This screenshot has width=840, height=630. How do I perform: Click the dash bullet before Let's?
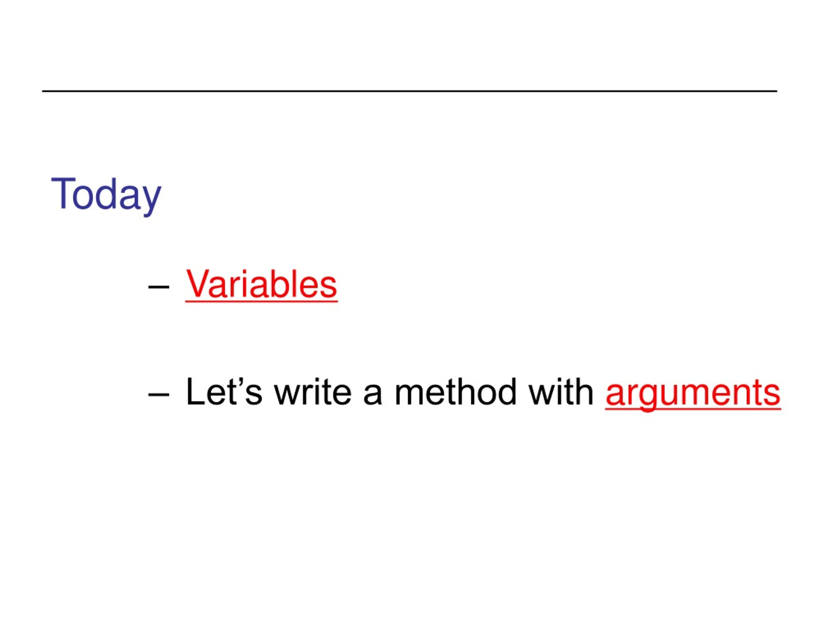pos(158,395)
